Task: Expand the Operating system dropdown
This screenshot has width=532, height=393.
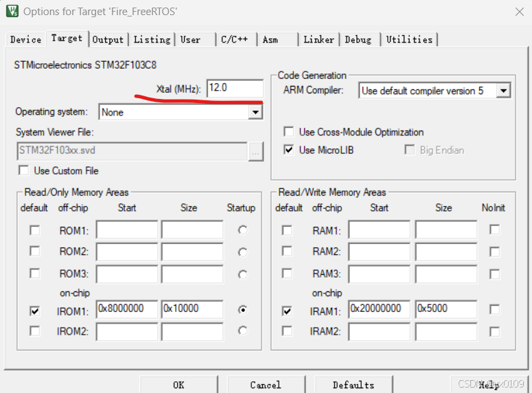Action: [255, 112]
